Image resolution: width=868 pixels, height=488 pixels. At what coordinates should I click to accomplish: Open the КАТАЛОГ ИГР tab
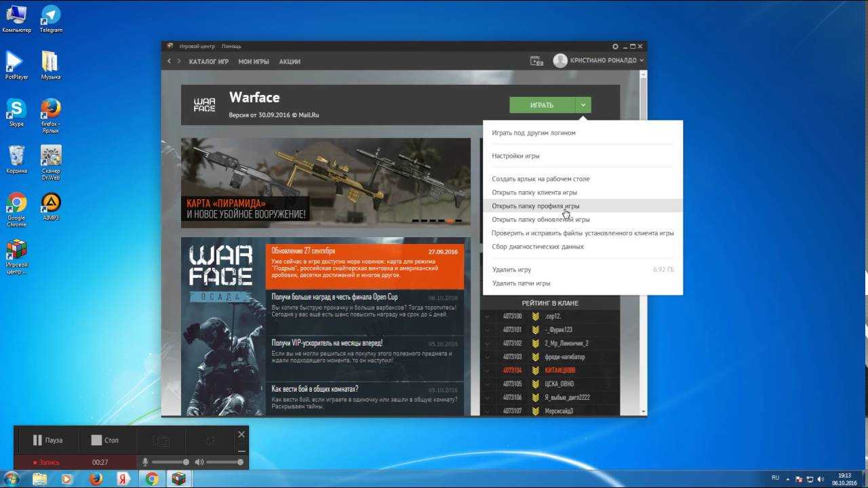click(x=208, y=62)
